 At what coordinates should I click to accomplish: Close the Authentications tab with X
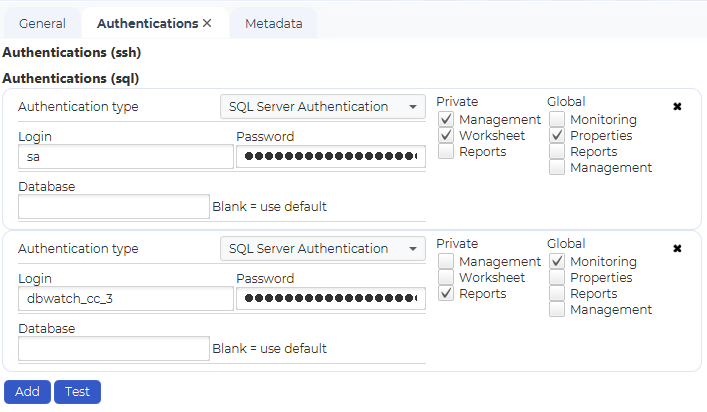(207, 23)
